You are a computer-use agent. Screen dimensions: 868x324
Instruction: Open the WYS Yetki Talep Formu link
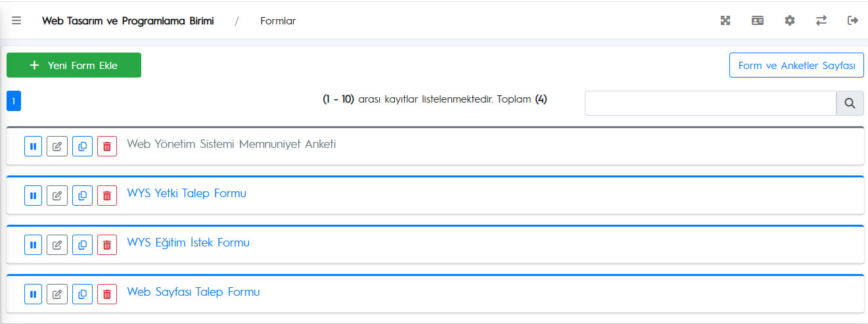click(187, 193)
